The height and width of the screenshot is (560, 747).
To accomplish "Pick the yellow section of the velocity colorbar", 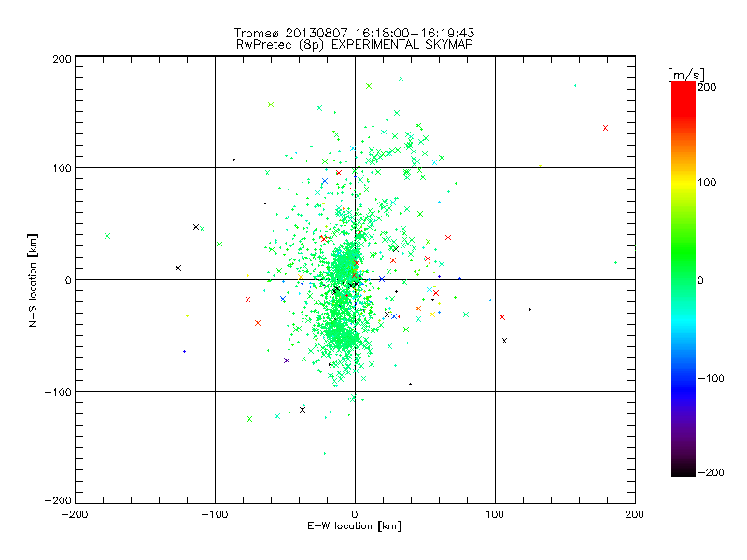I will pyautogui.click(x=684, y=182).
